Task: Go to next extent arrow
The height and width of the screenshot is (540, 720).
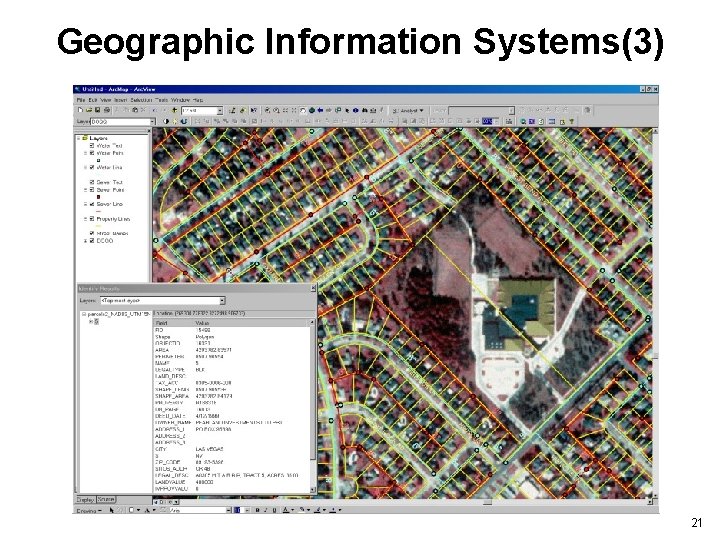Action: pos(329,110)
